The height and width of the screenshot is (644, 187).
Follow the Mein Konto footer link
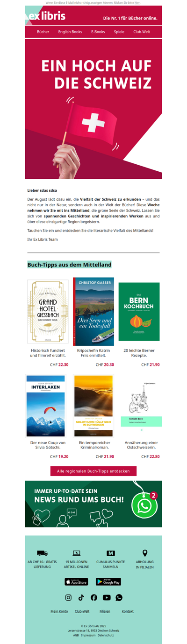pos(59,611)
